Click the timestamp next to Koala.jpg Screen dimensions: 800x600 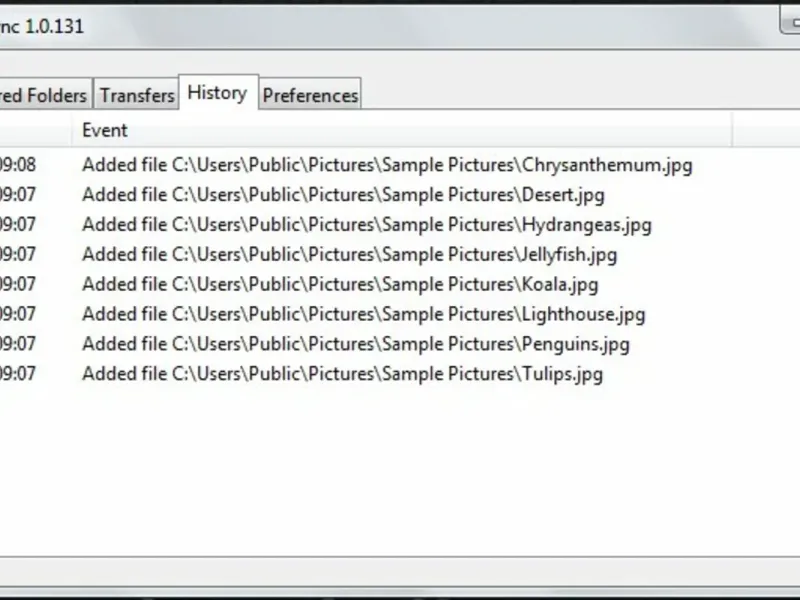click(x=18, y=285)
